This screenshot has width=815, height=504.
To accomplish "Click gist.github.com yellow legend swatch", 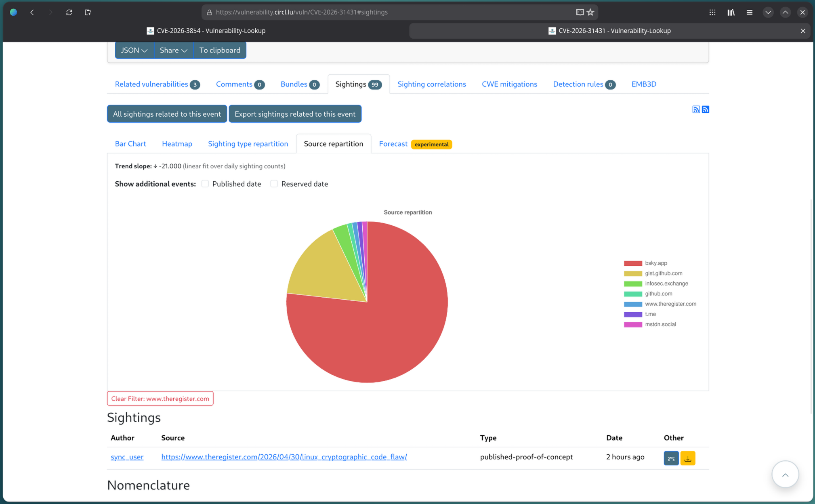I will 632,273.
